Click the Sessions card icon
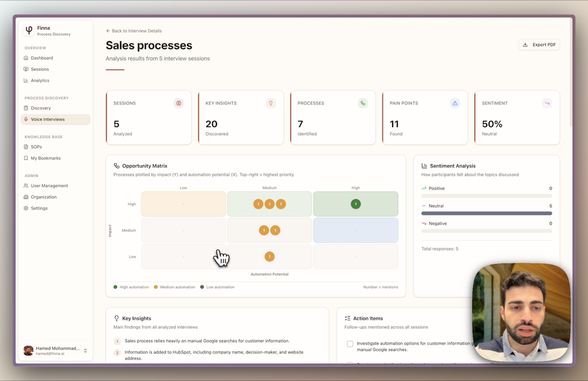Viewport: 588px width, 381px height. (179, 103)
